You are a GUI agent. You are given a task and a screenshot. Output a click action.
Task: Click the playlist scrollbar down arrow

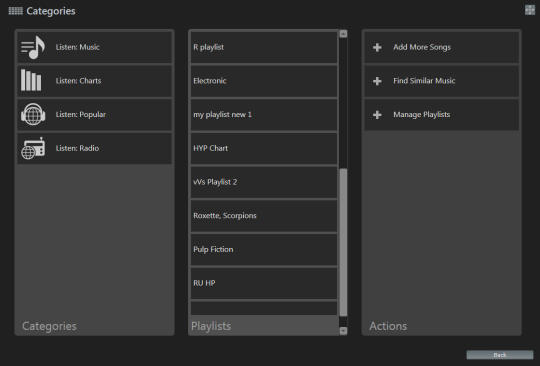[343, 331]
